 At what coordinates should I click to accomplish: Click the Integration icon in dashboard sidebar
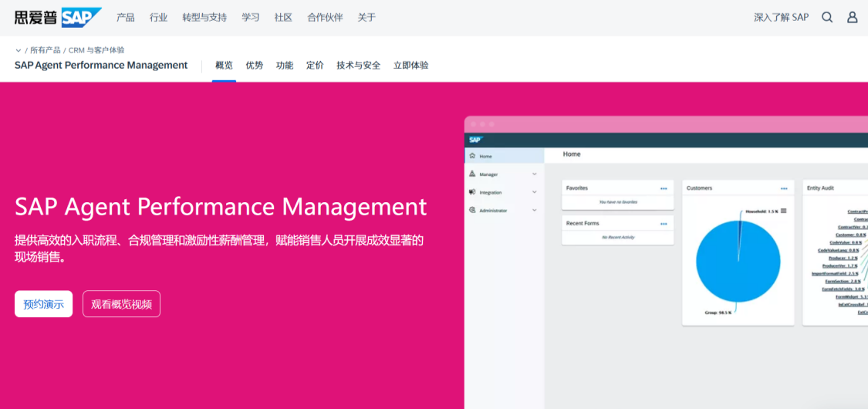[472, 192]
